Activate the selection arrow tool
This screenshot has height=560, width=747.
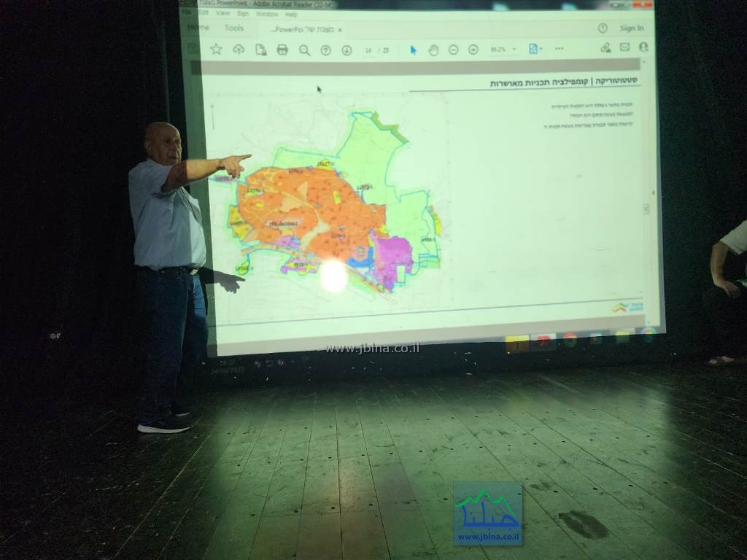pos(413,50)
